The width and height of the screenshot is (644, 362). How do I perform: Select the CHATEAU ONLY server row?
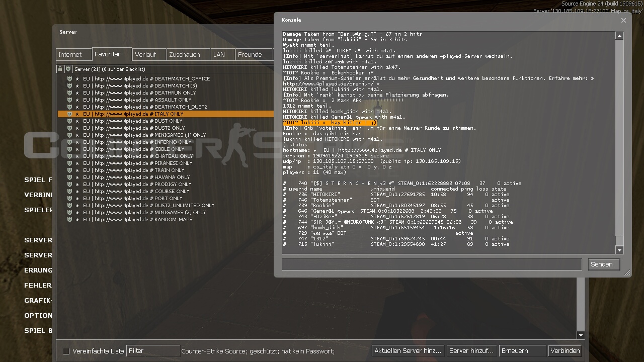click(x=166, y=156)
